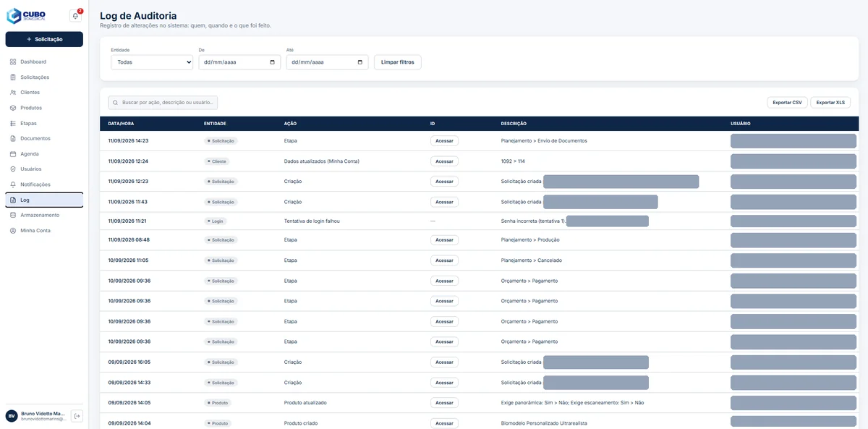Click Acessar for the Biomodelo Personalizado Ultrarealista row

point(444,423)
